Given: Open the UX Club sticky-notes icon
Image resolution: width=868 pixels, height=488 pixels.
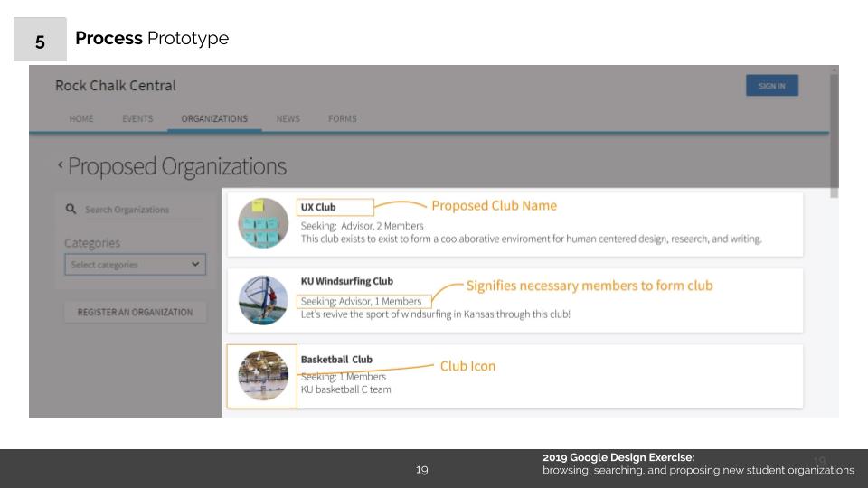Looking at the screenshot, I should [x=263, y=223].
